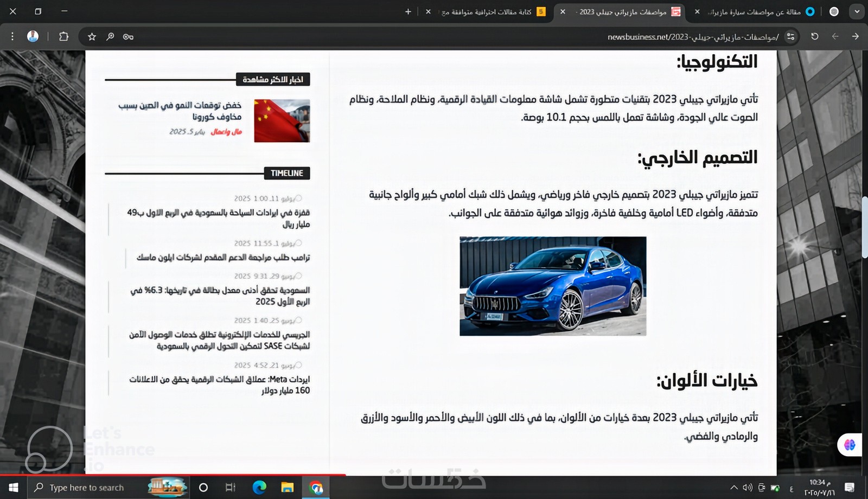This screenshot has width=868, height=499.
Task: Open File Explorer from the taskbar
Action: coord(287,488)
